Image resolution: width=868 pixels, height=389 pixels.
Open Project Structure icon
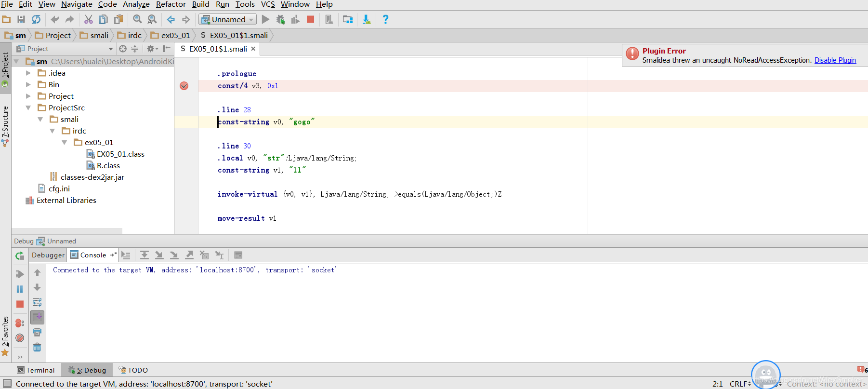tap(348, 19)
